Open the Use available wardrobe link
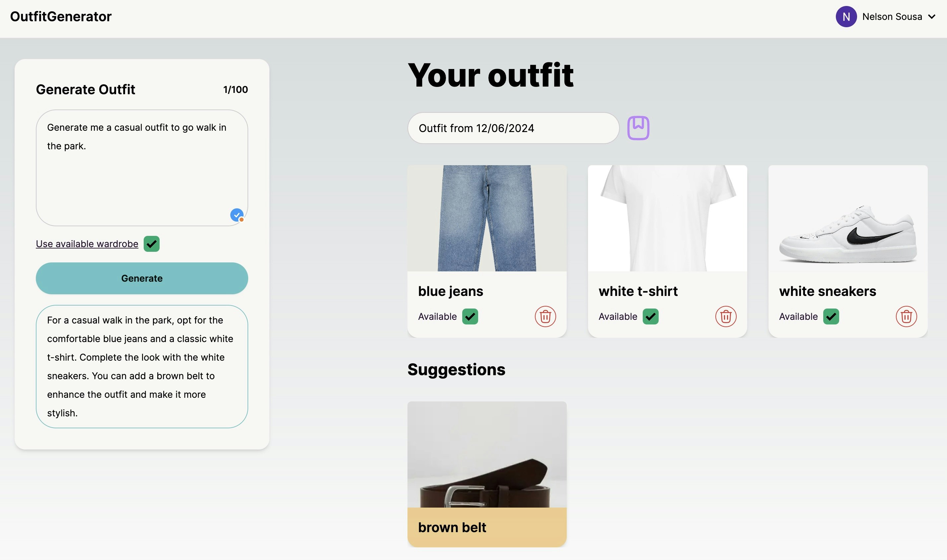The height and width of the screenshot is (560, 947). 87,244
